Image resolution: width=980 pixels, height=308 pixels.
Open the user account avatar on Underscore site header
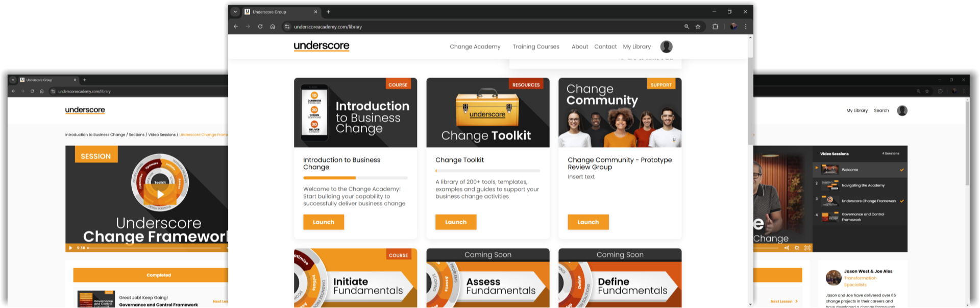[666, 46]
